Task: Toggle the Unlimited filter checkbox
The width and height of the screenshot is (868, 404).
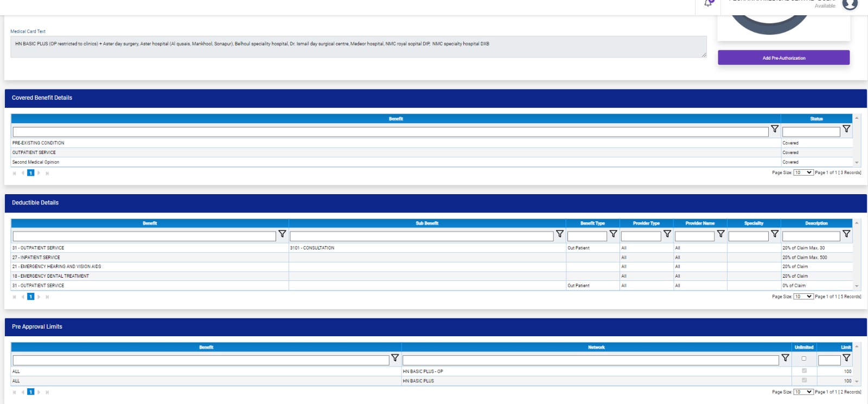Action: pos(804,358)
